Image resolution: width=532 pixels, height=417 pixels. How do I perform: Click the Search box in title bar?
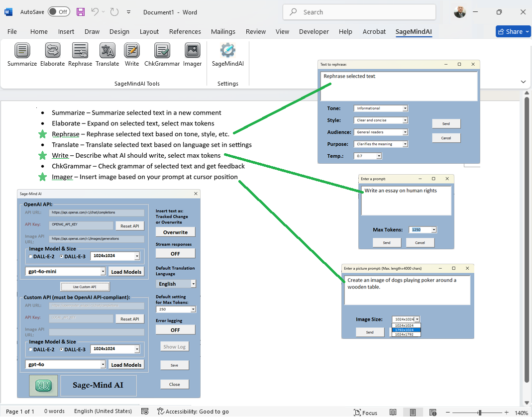[359, 12]
